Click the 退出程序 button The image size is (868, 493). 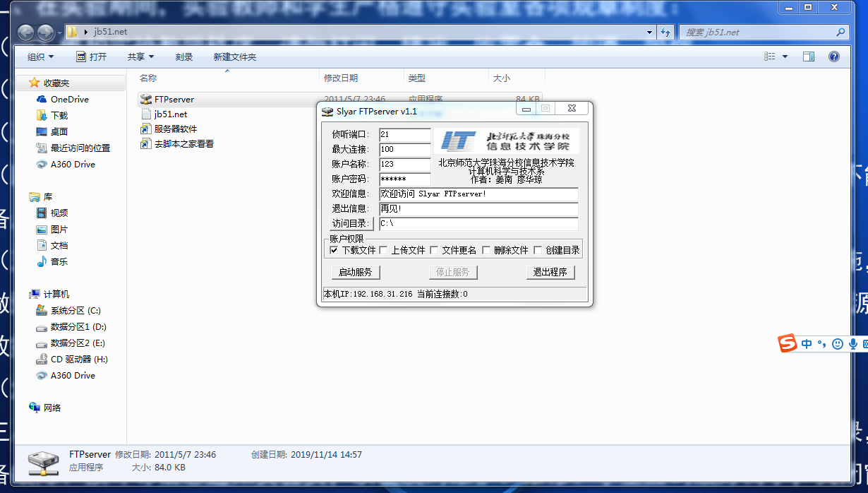550,272
